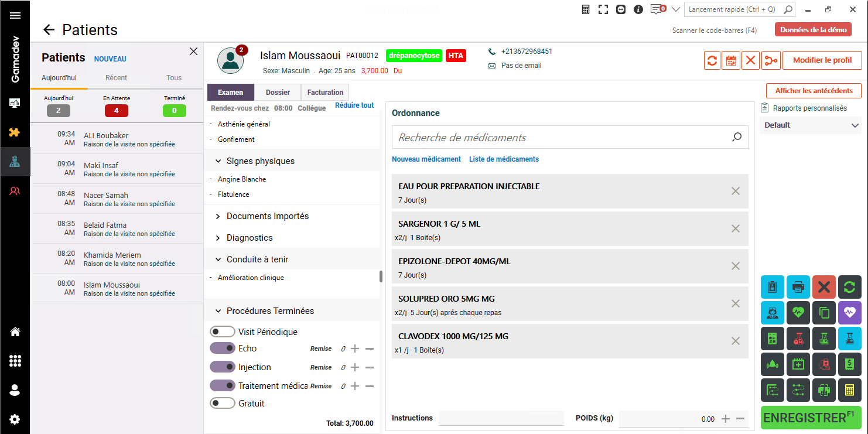This screenshot has height=434, width=868.
Task: Open the messages icon with 0 badge
Action: pyautogui.click(x=657, y=9)
